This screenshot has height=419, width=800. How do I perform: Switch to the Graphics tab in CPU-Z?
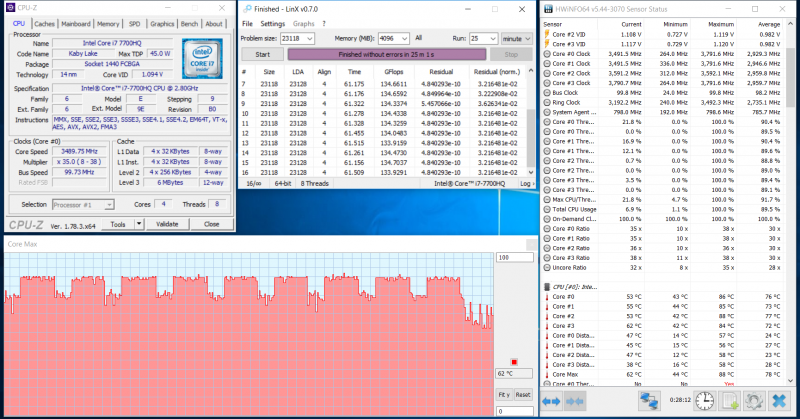[162, 24]
